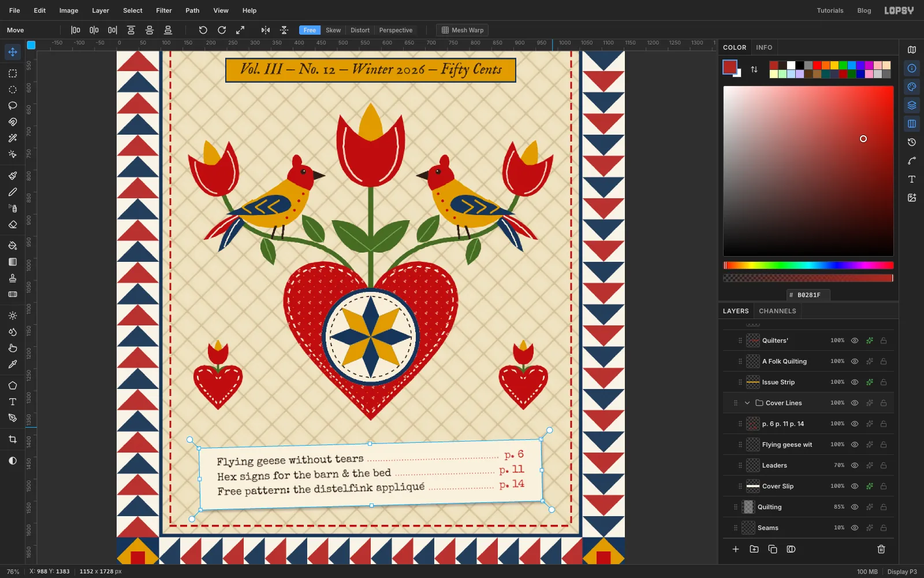924x578 pixels.
Task: Pick the eraser tool
Action: (x=13, y=224)
